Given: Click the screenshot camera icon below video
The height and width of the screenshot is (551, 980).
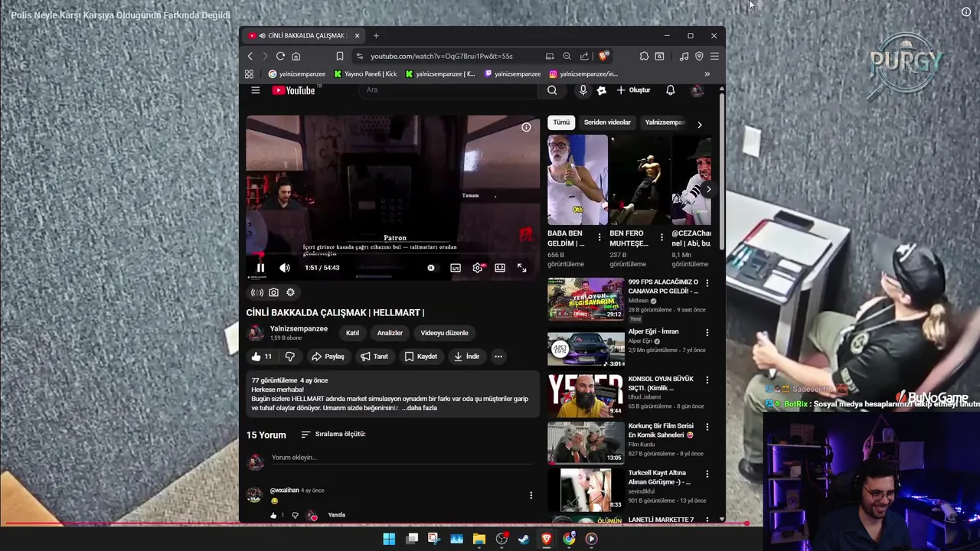Looking at the screenshot, I should pos(273,292).
